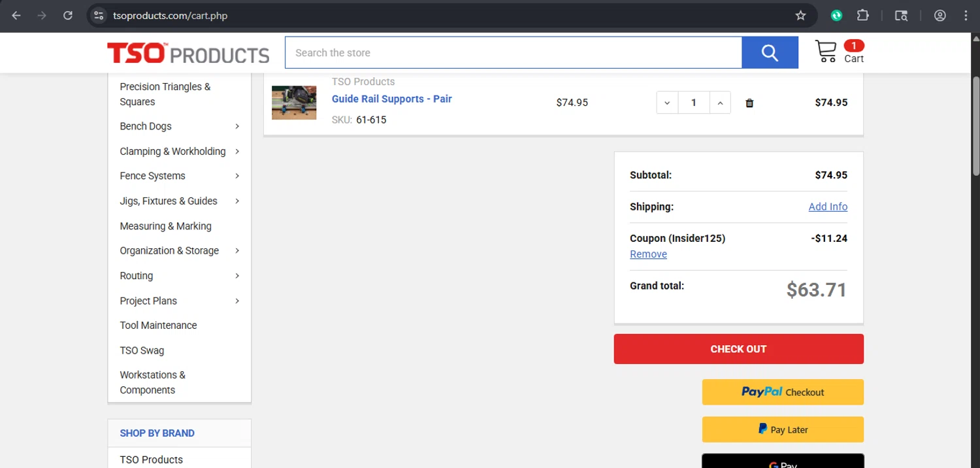Image resolution: width=980 pixels, height=468 pixels.
Task: Open site information icon in address bar
Action: [x=99, y=16]
